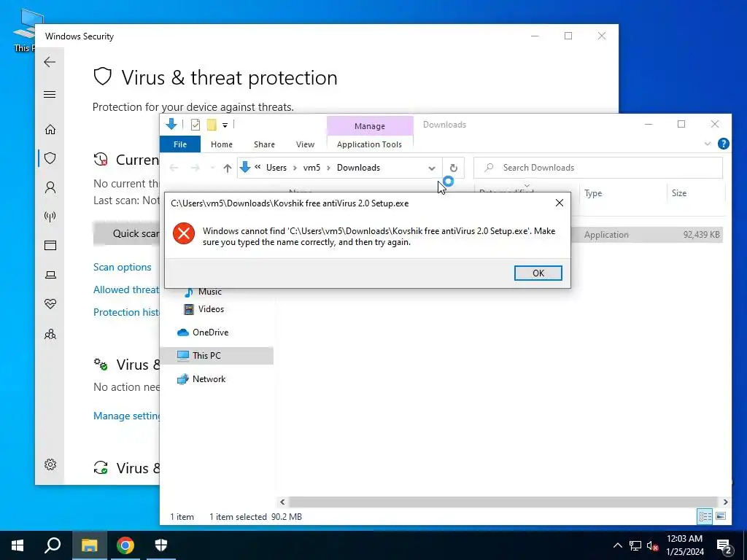The width and height of the screenshot is (747, 560).
Task: Refresh the Downloads folder
Action: [453, 168]
